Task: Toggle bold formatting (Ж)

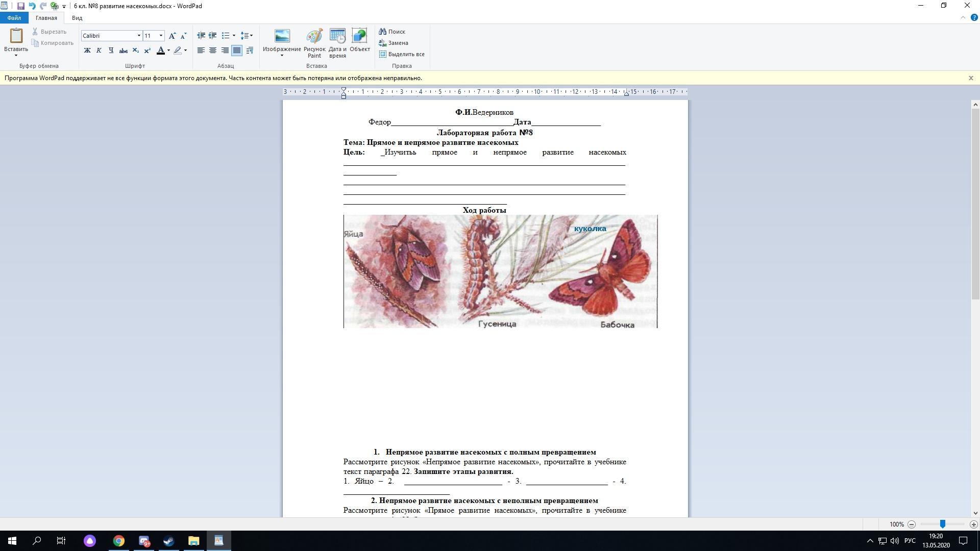Action: (87, 51)
